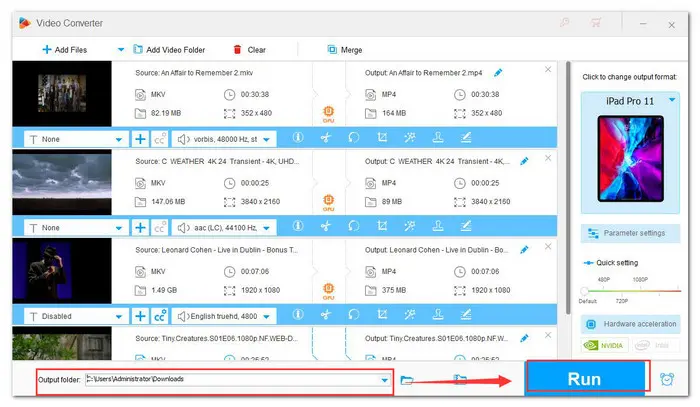The height and width of the screenshot is (407, 700).
Task: Add watermark to Leonard Cohen video
Action: coord(438,315)
